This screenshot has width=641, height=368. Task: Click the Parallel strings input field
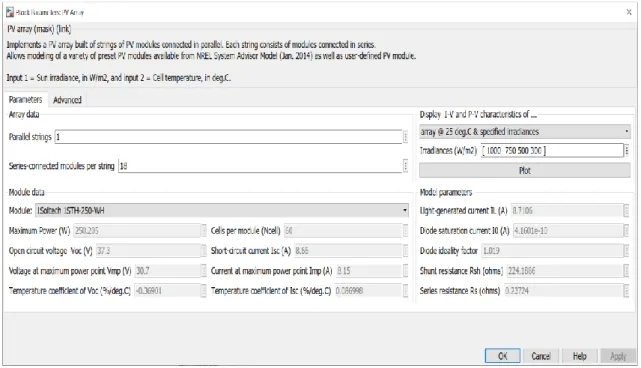click(229, 137)
